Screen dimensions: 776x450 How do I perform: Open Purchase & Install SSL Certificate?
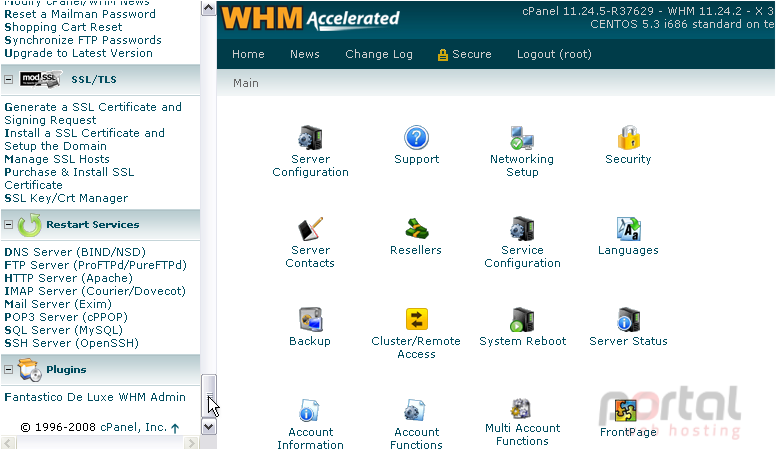tap(69, 178)
